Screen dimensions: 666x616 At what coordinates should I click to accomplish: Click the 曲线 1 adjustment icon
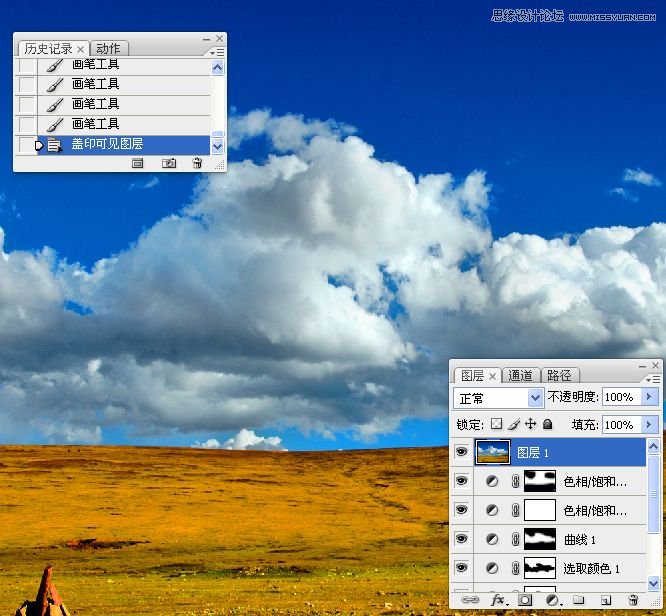pyautogui.click(x=492, y=539)
